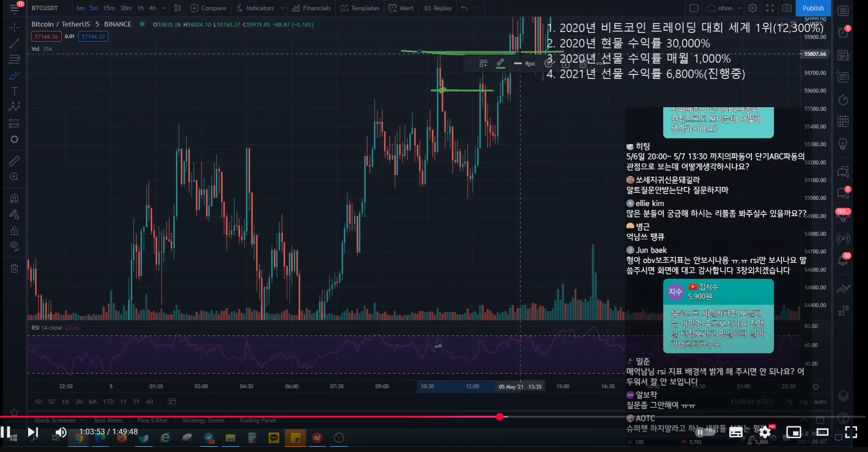Start bar Replay mode
Image resolution: width=868 pixels, height=452 pixels.
pos(438,8)
